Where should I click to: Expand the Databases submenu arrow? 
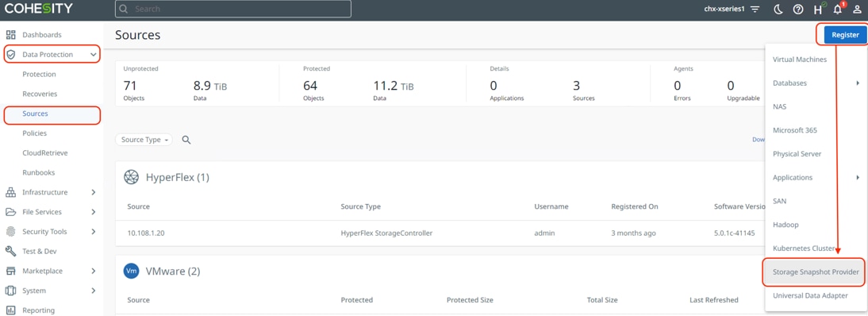(858, 83)
